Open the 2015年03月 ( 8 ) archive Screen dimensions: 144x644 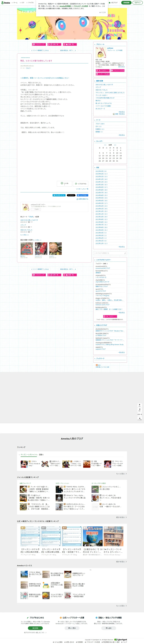tap(101, 171)
